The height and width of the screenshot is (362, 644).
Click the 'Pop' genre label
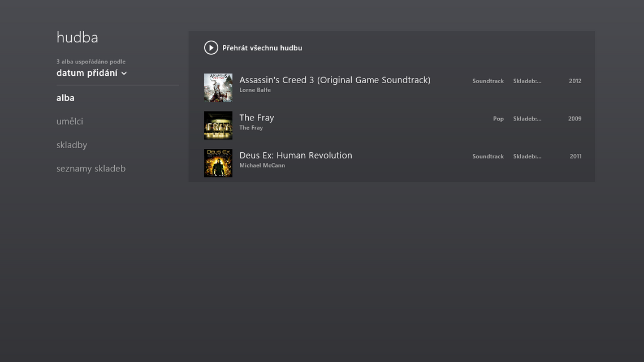click(x=498, y=119)
